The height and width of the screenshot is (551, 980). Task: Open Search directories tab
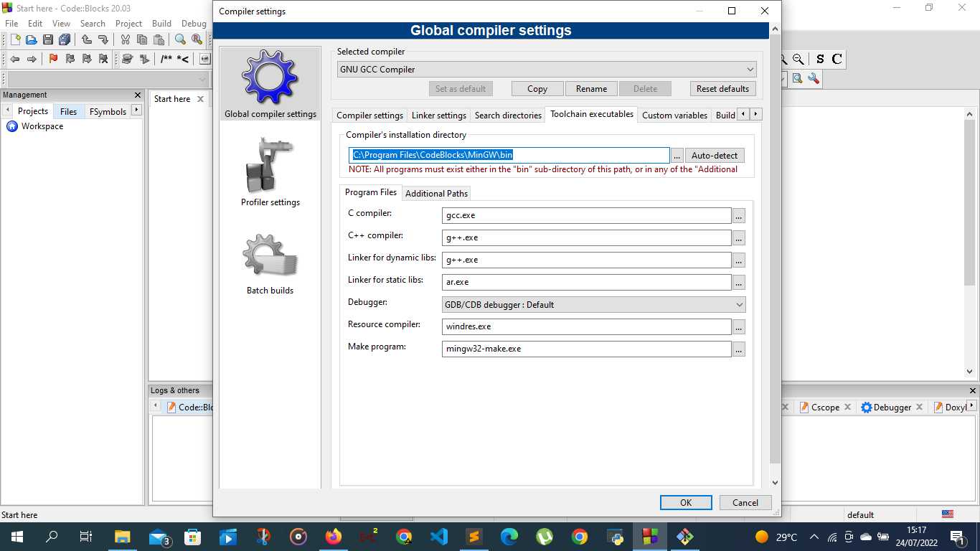point(508,115)
